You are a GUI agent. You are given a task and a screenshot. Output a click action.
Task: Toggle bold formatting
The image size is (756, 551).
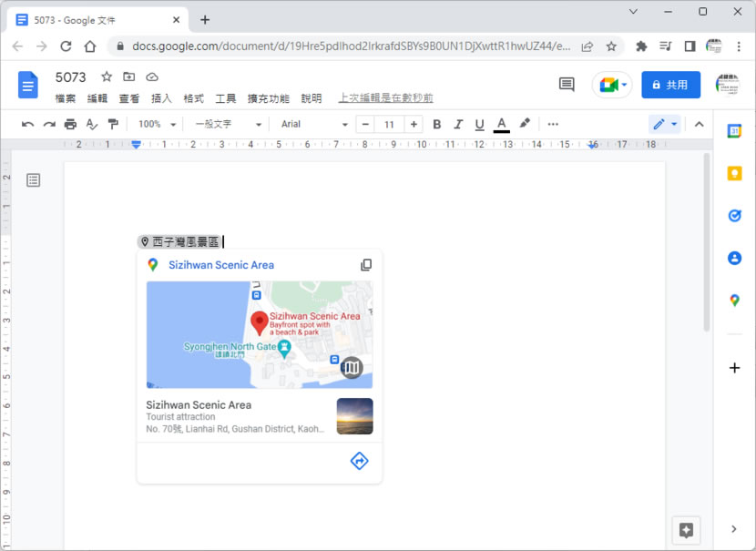(x=436, y=124)
